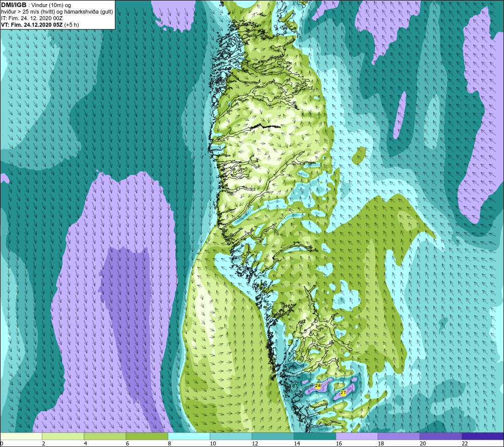Click the scale label '2'

pyautogui.click(x=43, y=443)
